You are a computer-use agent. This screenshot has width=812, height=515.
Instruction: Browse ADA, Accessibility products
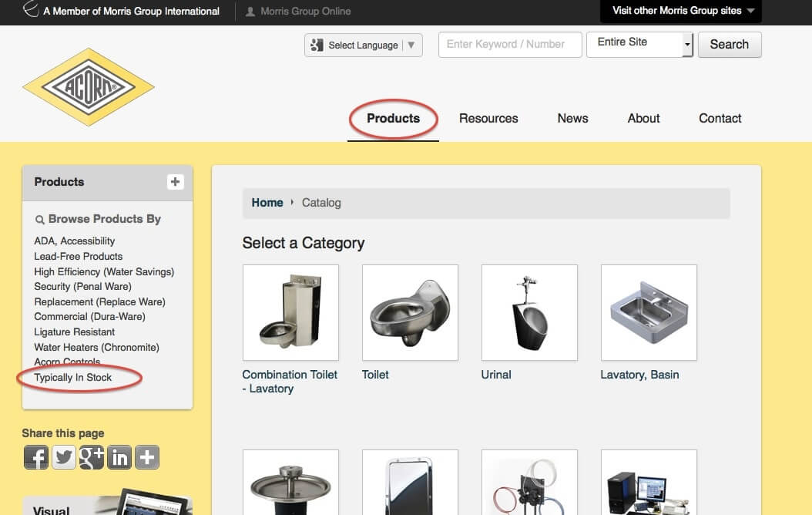click(x=75, y=241)
